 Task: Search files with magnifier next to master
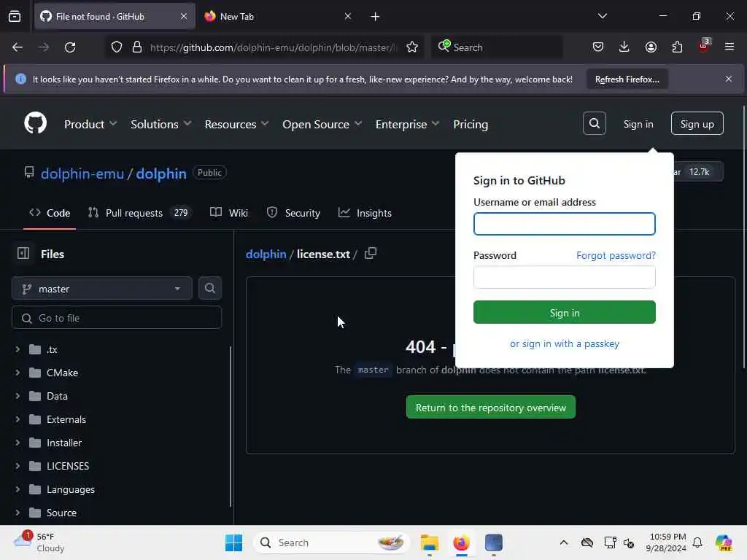click(209, 288)
